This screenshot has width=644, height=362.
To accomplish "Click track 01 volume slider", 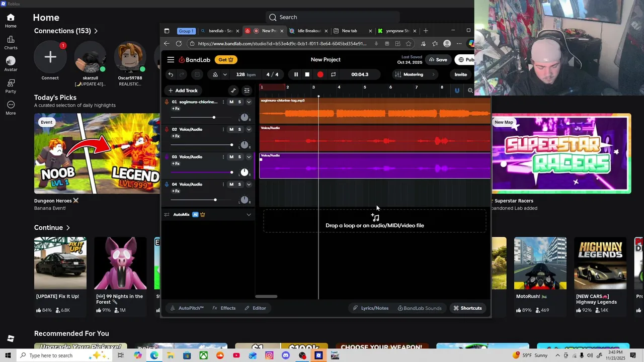I will tap(201, 118).
